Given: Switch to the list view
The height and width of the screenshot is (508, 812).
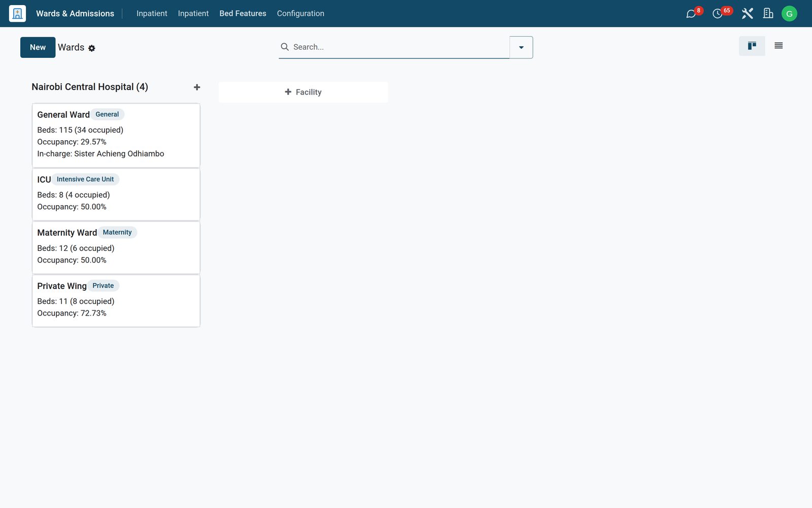Looking at the screenshot, I should pos(779,46).
